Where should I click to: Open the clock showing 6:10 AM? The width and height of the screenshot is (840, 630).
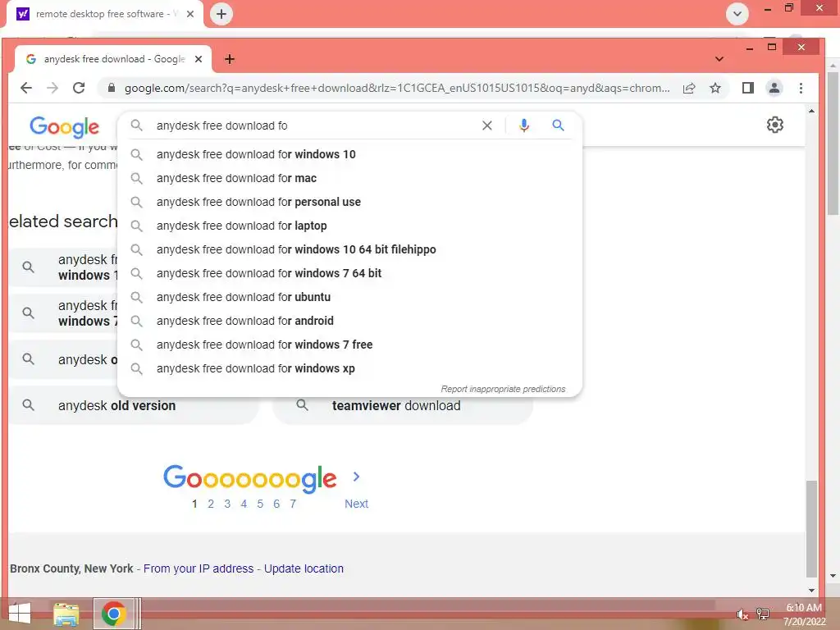[804, 614]
